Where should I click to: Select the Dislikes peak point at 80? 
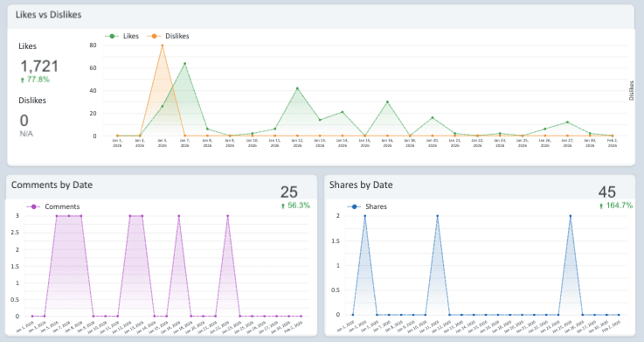[163, 45]
